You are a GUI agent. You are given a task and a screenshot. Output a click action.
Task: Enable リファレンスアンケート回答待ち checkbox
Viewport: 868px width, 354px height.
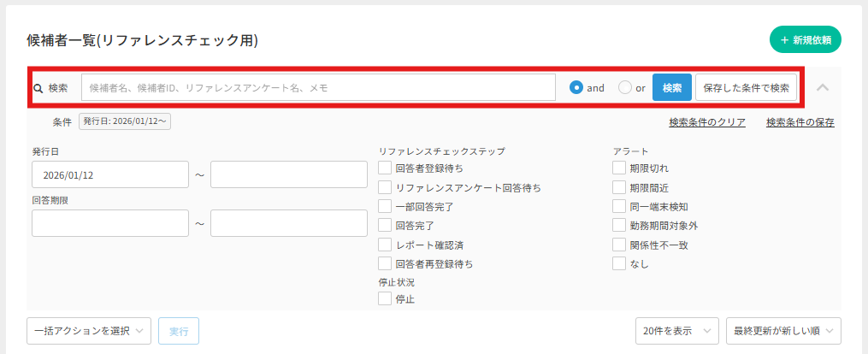tap(385, 187)
